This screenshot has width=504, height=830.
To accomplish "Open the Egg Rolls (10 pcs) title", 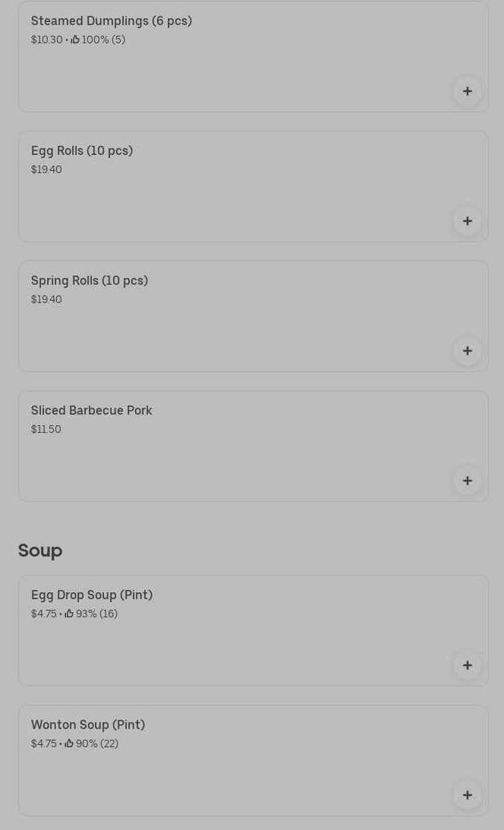I will (82, 151).
